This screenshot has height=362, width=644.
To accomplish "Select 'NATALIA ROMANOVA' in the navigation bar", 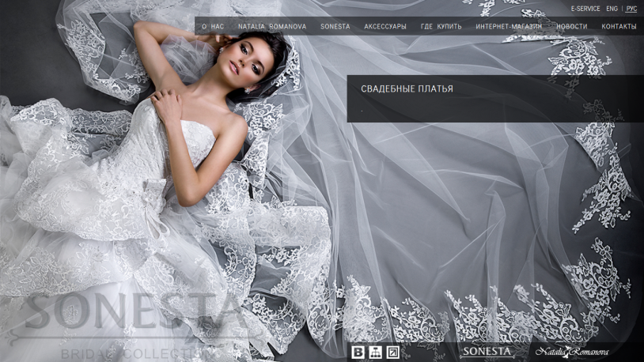I will [272, 27].
